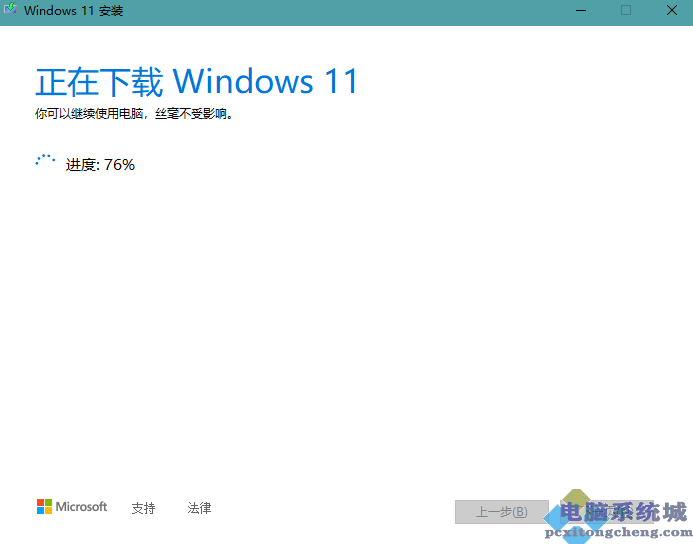Viewport: 693px width, 544px height.
Task: Click the Windows 11 安装 title text
Action: [73, 11]
